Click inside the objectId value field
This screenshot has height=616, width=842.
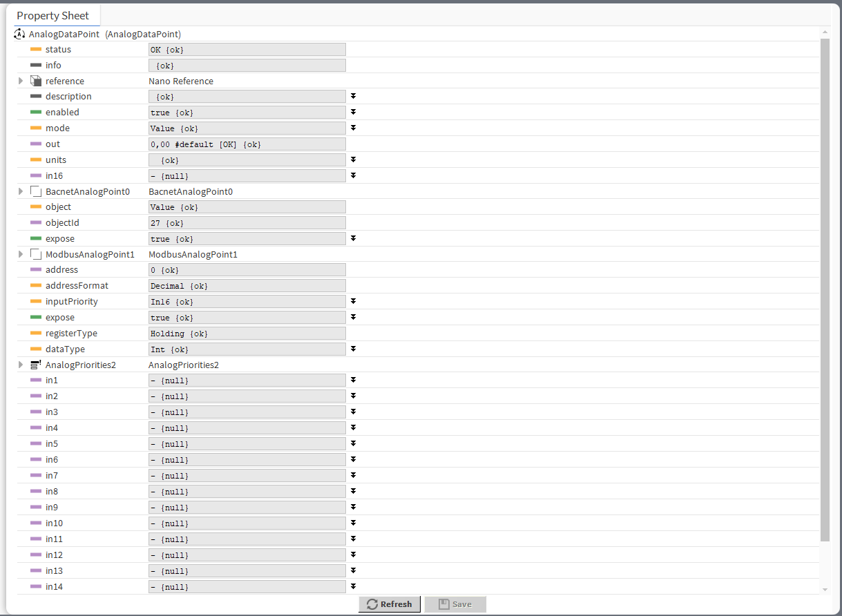[247, 222]
